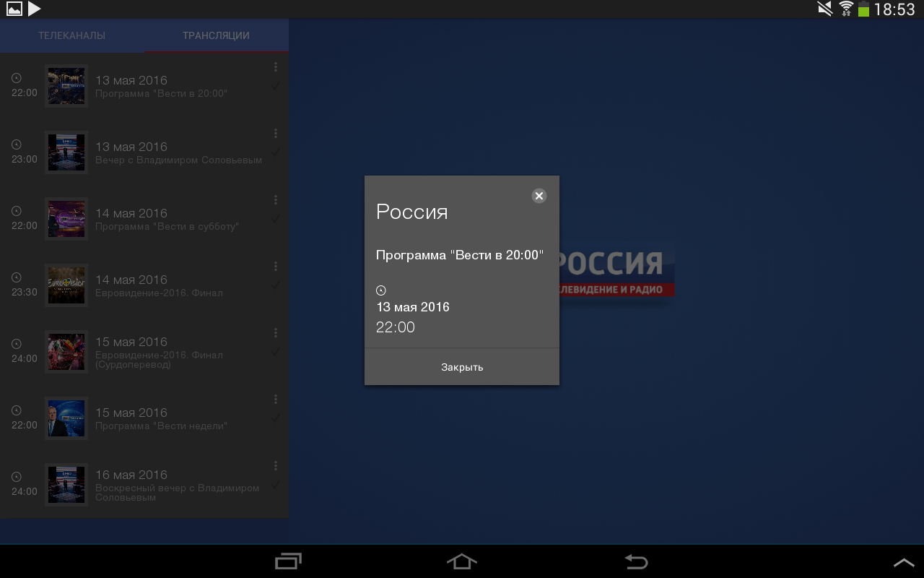924x578 pixels.
Task: Tap the Закрыть button
Action: [x=462, y=367]
